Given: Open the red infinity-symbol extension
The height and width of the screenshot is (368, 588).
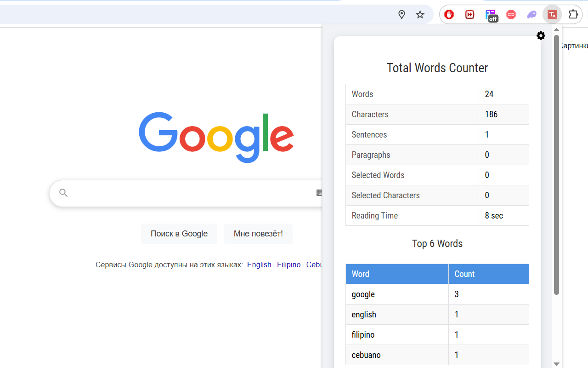Looking at the screenshot, I should 511,15.
